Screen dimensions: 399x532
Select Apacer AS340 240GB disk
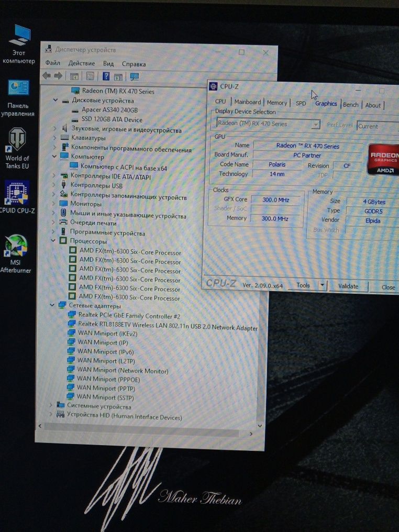pos(105,110)
